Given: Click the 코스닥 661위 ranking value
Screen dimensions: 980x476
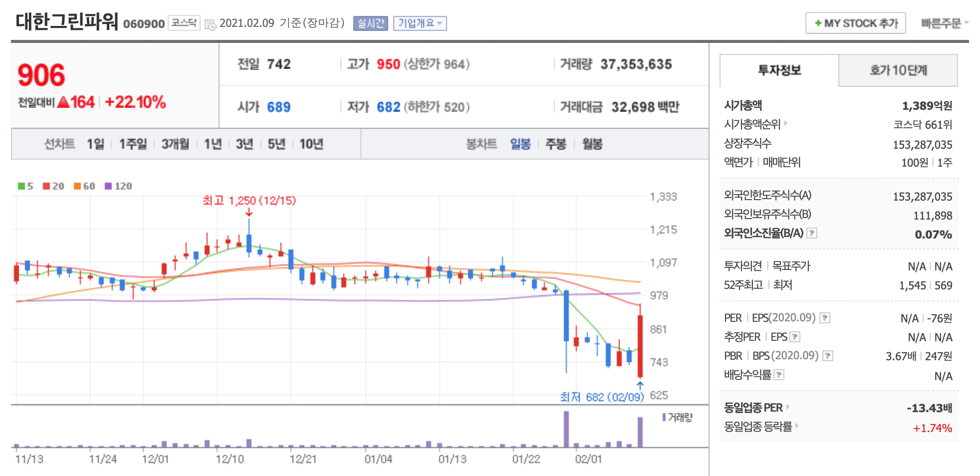Looking at the screenshot, I should 923,125.
